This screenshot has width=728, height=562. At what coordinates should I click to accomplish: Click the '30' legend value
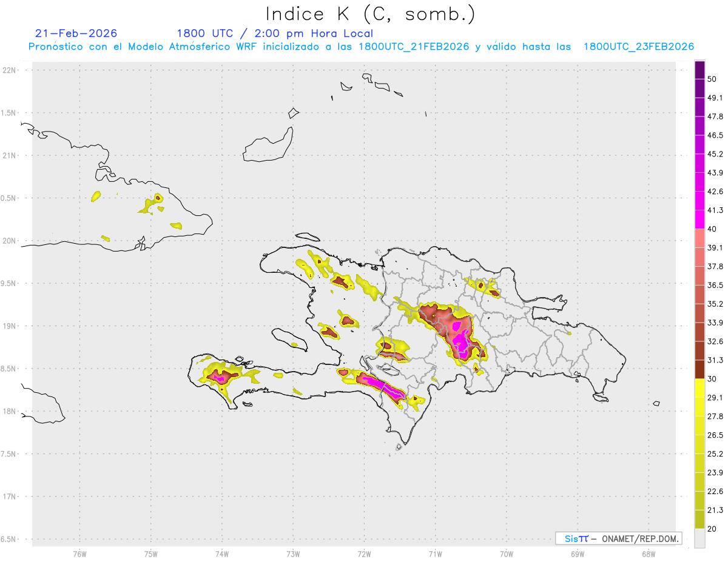712,379
